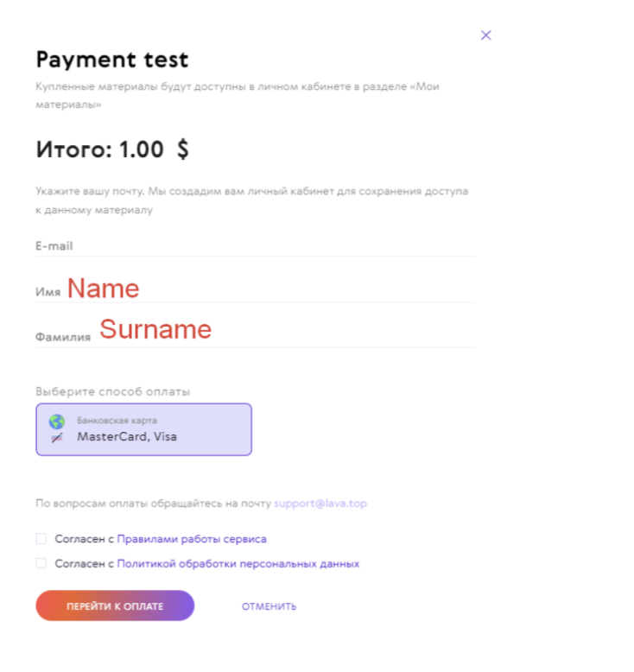Open the support@lava.top email link
The height and width of the screenshot is (672, 634).
pyautogui.click(x=320, y=504)
